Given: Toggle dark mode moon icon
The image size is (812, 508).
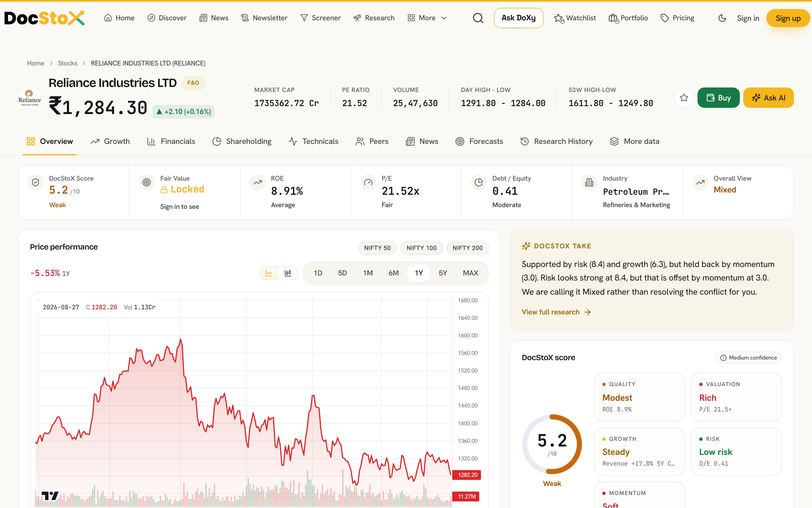Looking at the screenshot, I should coord(722,18).
